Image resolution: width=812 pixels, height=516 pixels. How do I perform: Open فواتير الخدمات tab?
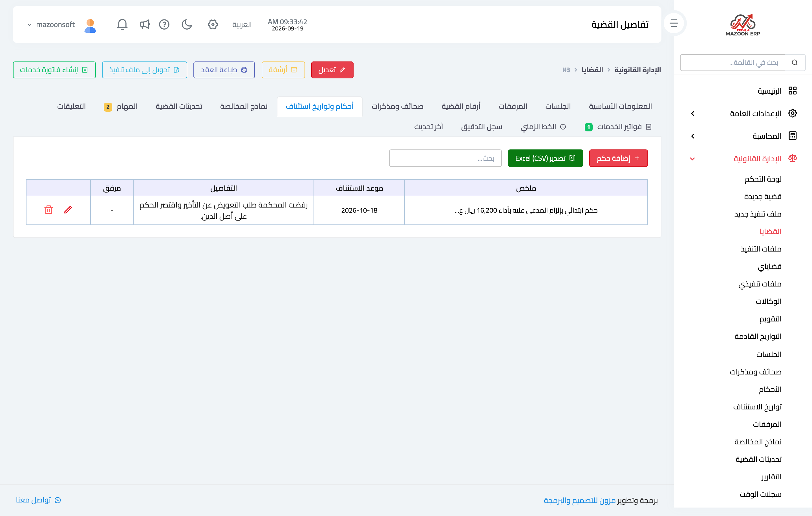[x=618, y=127]
